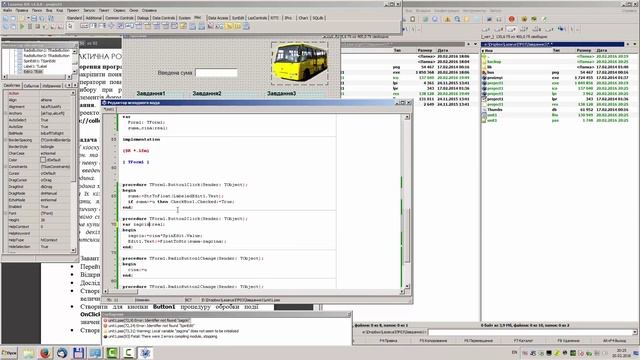Select Edit1: TEdit in the component tree

(x=33, y=71)
